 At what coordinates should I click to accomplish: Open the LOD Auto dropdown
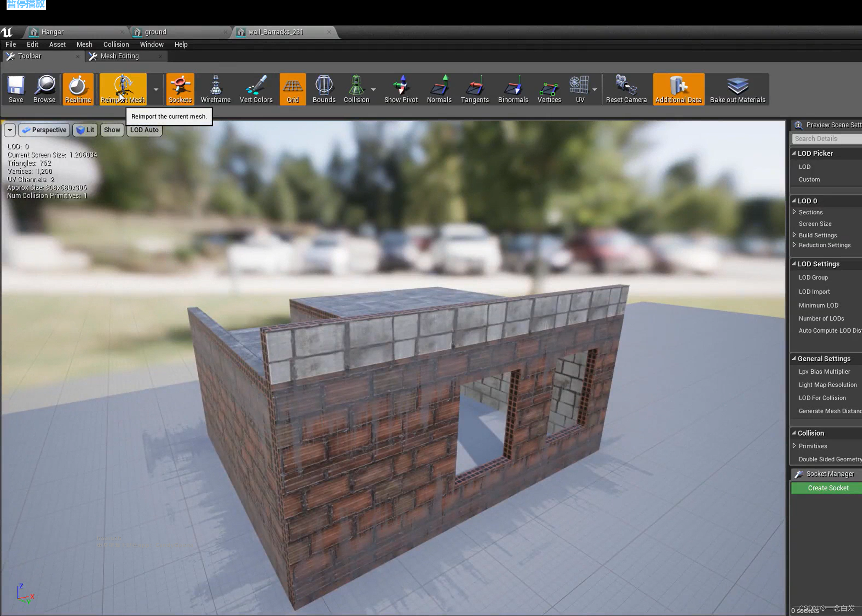tap(144, 130)
